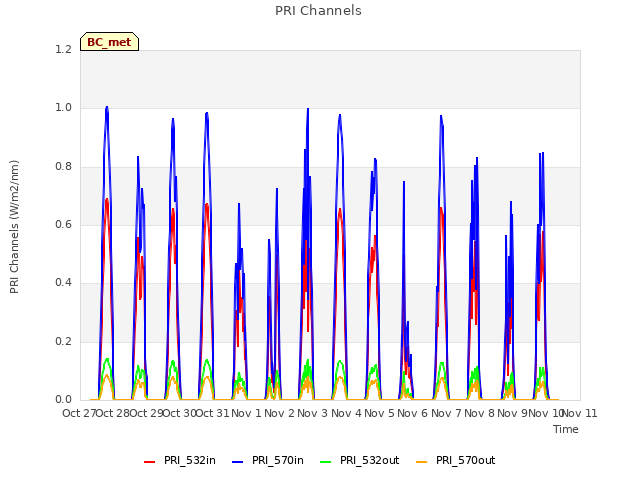Click the Nov 10 x-axis date label
Screen dimensions: 640x480
pos(546,413)
